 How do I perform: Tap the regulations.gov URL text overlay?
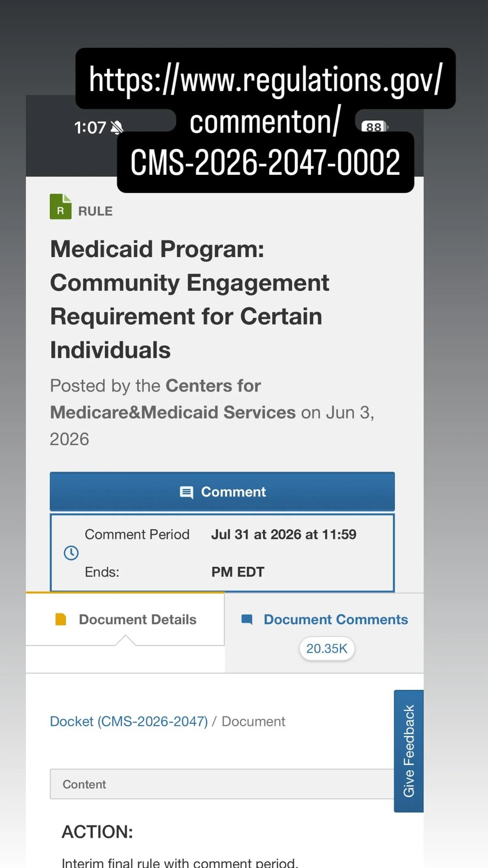[x=265, y=120]
